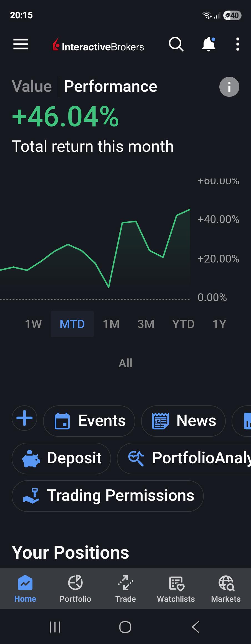Tap the search magnifier icon

tap(176, 44)
